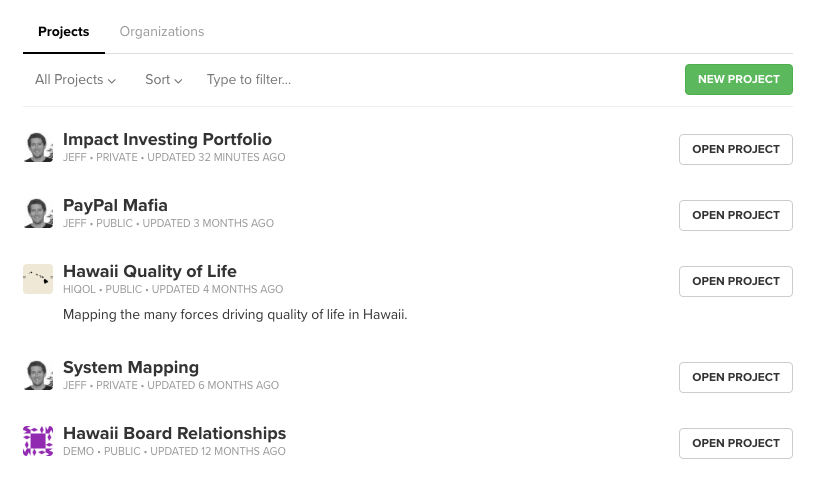Click Jeff's avatar beside Impact Investing Portfolio

coord(38,148)
